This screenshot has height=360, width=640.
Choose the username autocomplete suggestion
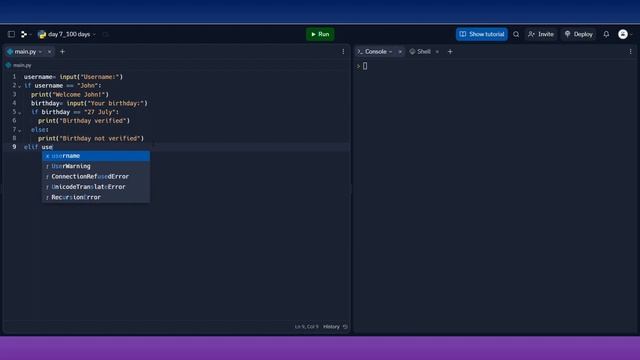click(96, 156)
